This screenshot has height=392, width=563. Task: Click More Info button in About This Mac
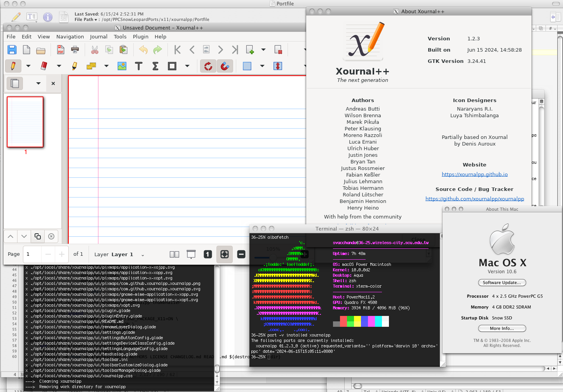(x=502, y=328)
